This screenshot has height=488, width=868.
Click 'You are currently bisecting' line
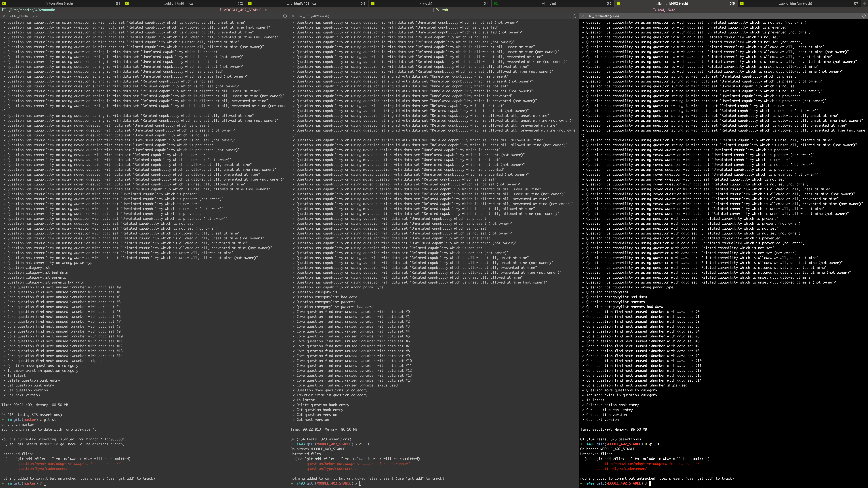tap(64, 439)
